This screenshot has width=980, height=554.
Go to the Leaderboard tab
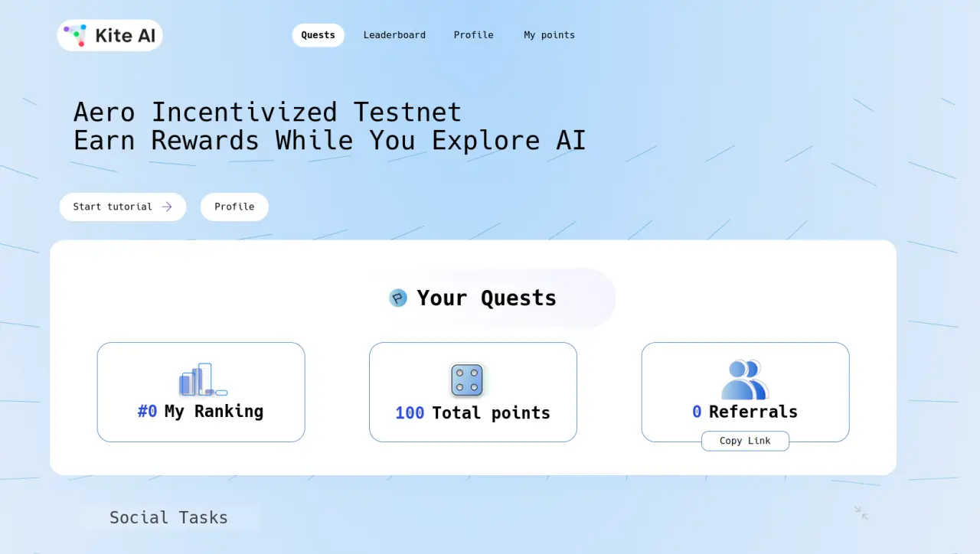[394, 35]
